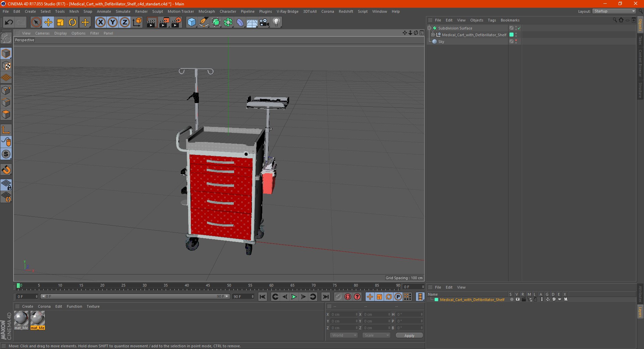
Task: Open the Simulate menu
Action: point(123,11)
